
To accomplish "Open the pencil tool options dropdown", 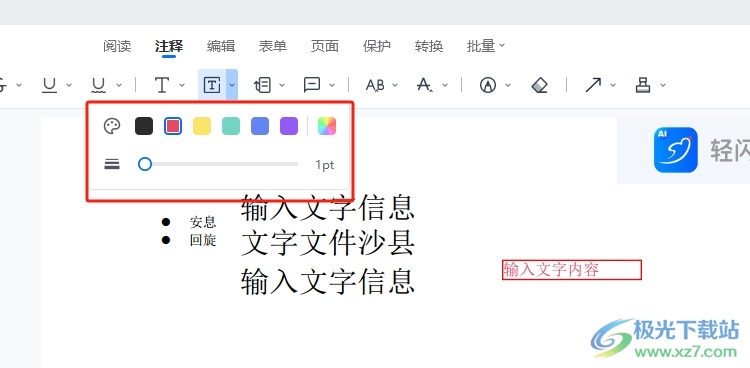I will (508, 85).
